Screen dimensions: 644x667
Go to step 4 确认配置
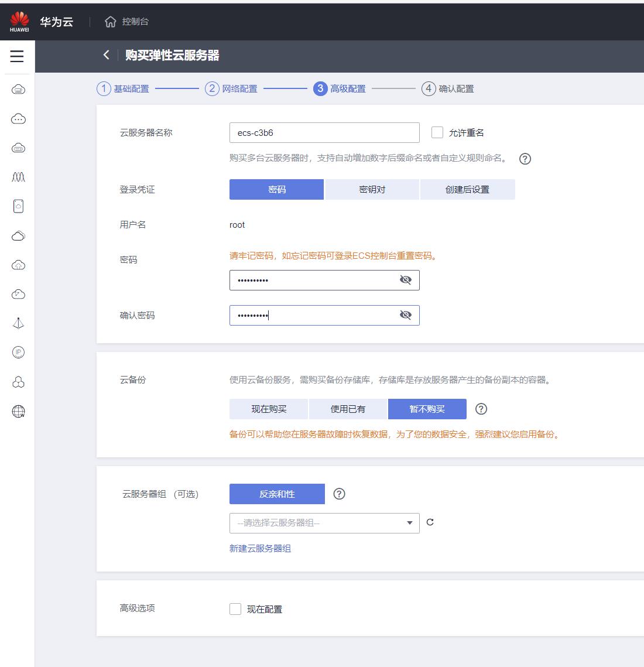[x=447, y=88]
